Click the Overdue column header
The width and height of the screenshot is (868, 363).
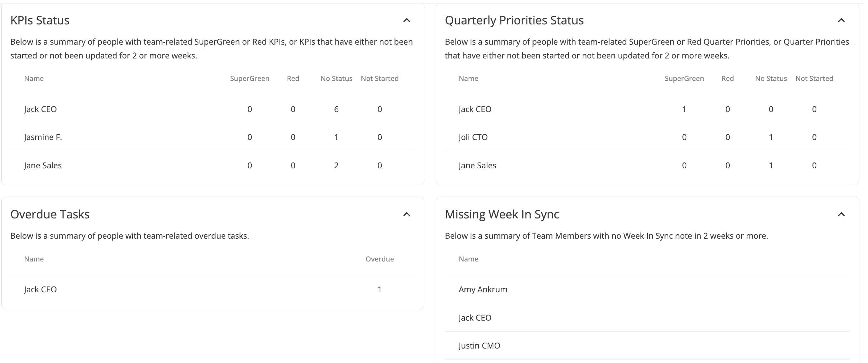pyautogui.click(x=380, y=259)
